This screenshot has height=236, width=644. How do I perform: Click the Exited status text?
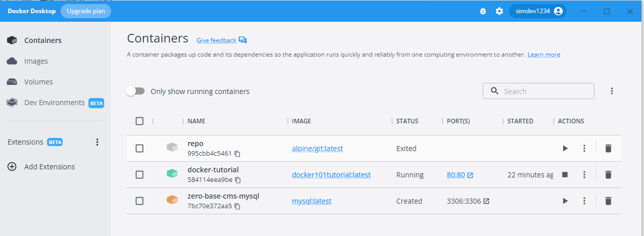click(x=406, y=149)
